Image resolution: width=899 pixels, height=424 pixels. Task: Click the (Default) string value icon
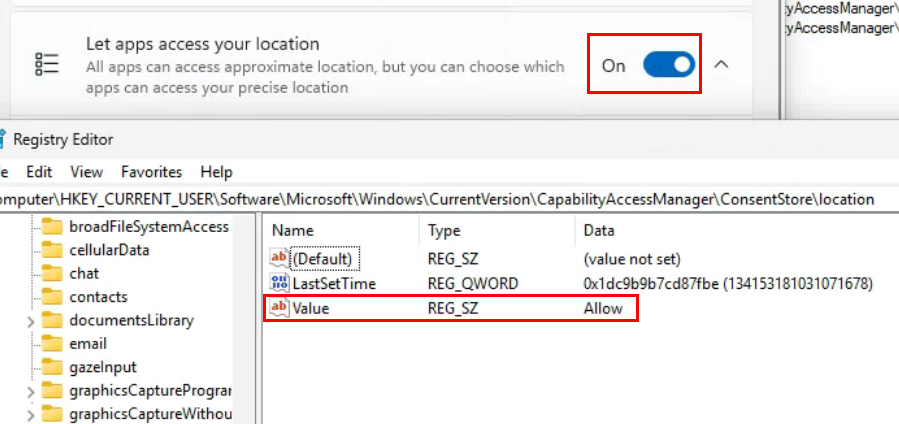click(279, 258)
